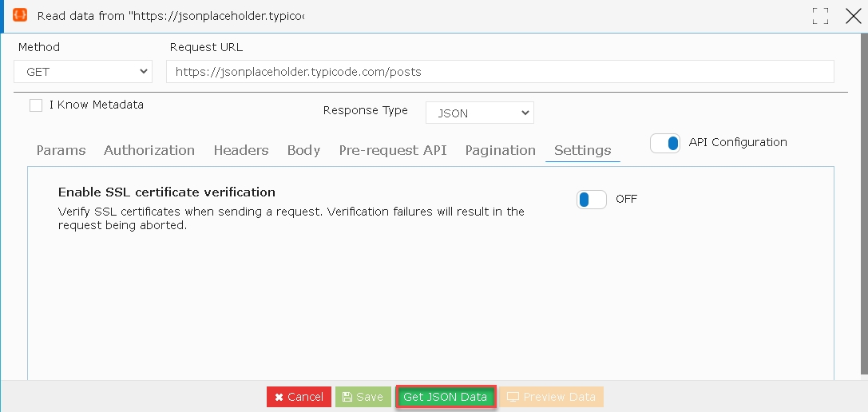Open the Pagination tab
The height and width of the screenshot is (412, 868).
501,150
